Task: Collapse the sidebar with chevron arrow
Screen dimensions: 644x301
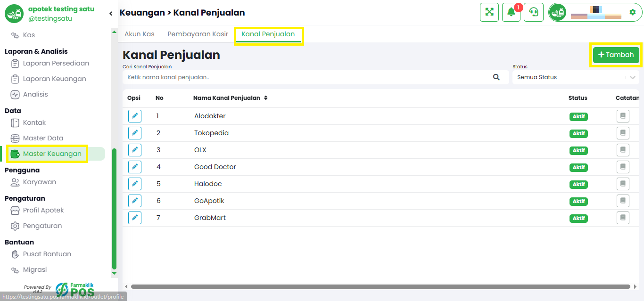Action: [111, 14]
